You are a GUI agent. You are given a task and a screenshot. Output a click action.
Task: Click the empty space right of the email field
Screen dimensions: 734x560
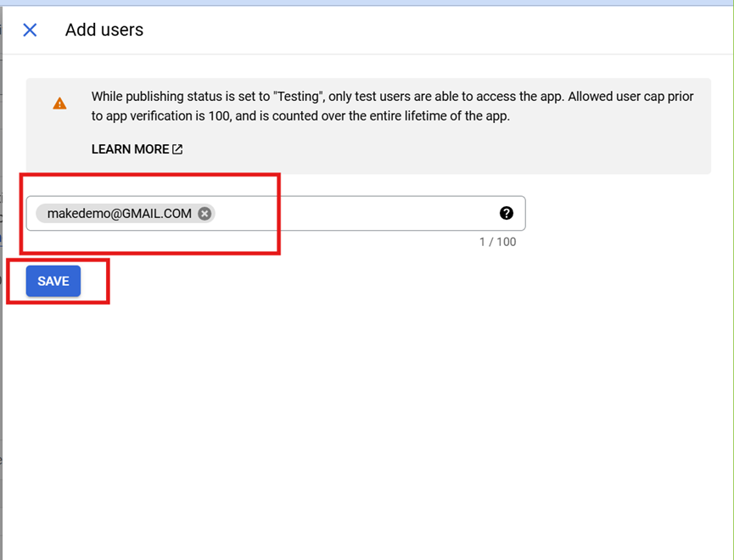619,214
